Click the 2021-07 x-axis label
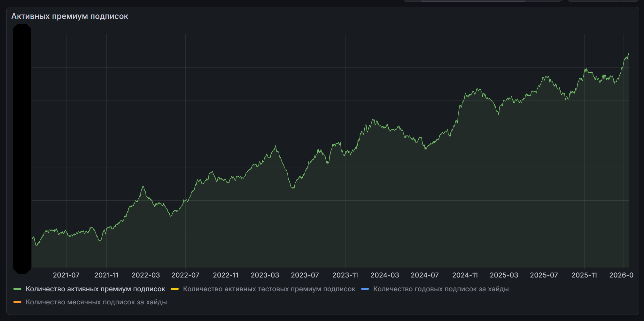644x321 pixels. tap(66, 275)
